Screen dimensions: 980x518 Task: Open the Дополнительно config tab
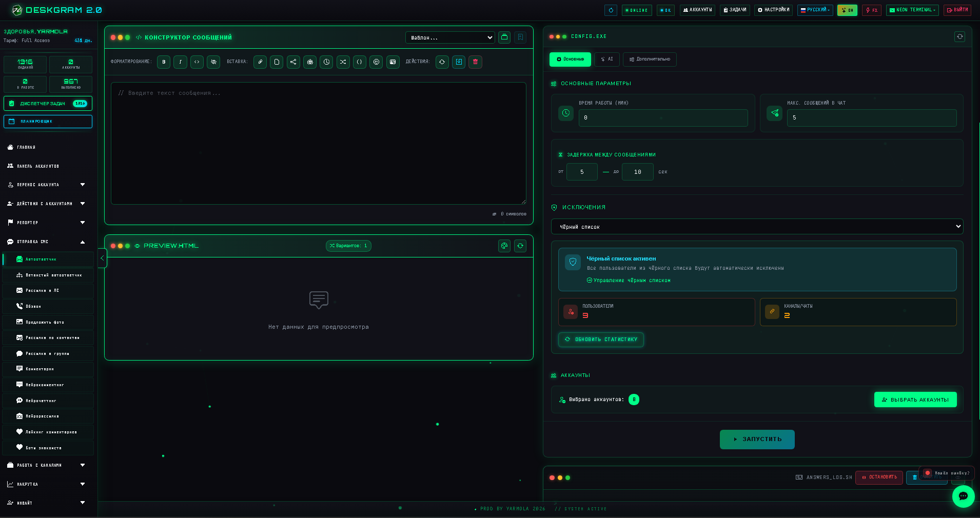coord(650,59)
